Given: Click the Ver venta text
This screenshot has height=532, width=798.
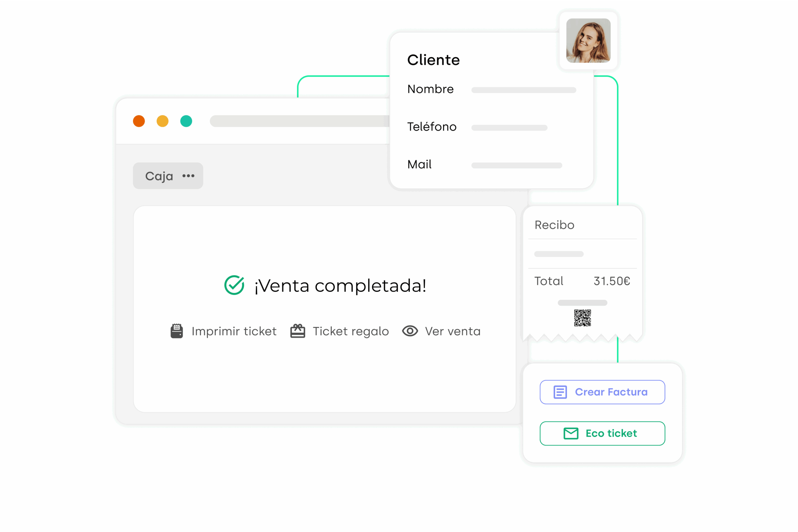Looking at the screenshot, I should (x=453, y=331).
